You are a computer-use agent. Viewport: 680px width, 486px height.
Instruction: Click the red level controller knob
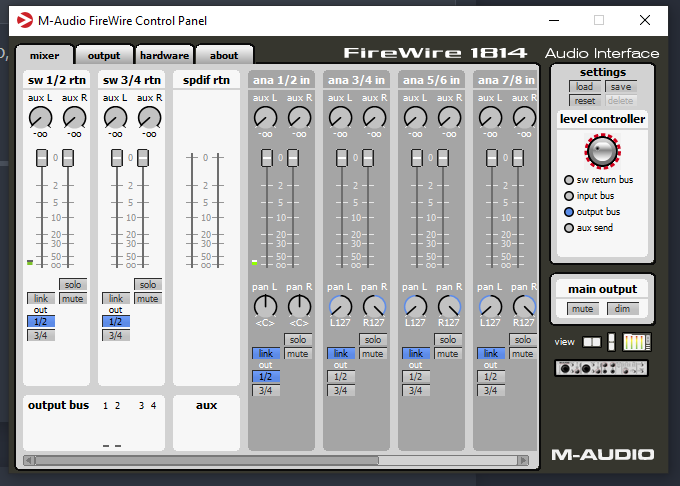coord(602,151)
